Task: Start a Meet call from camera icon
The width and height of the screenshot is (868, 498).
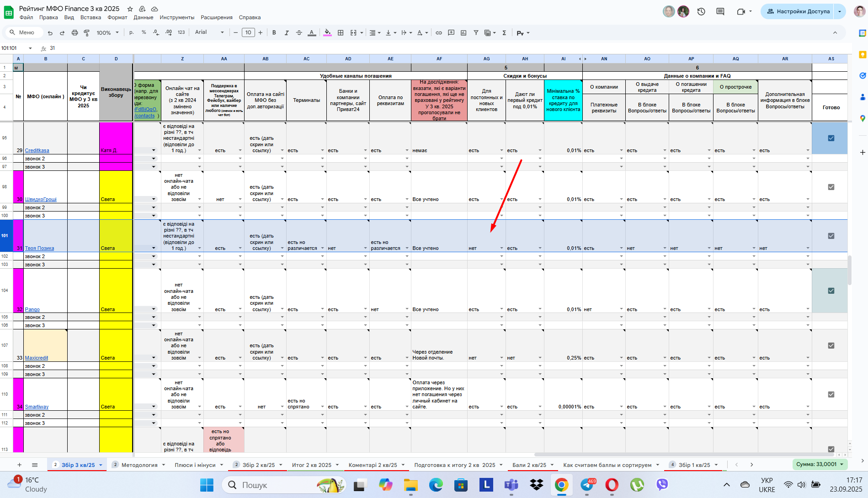Action: (741, 11)
